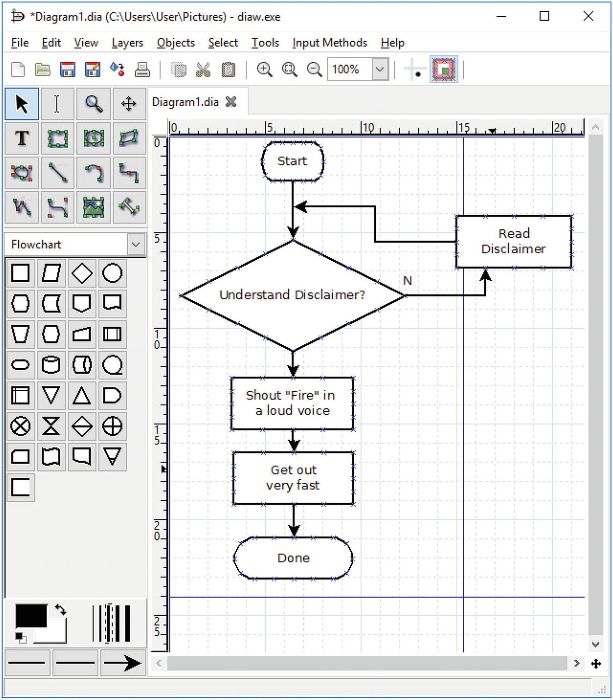Pick the flowchart Summing Junction crossed circle
Viewport: 613px width, 700px height.
click(x=20, y=426)
